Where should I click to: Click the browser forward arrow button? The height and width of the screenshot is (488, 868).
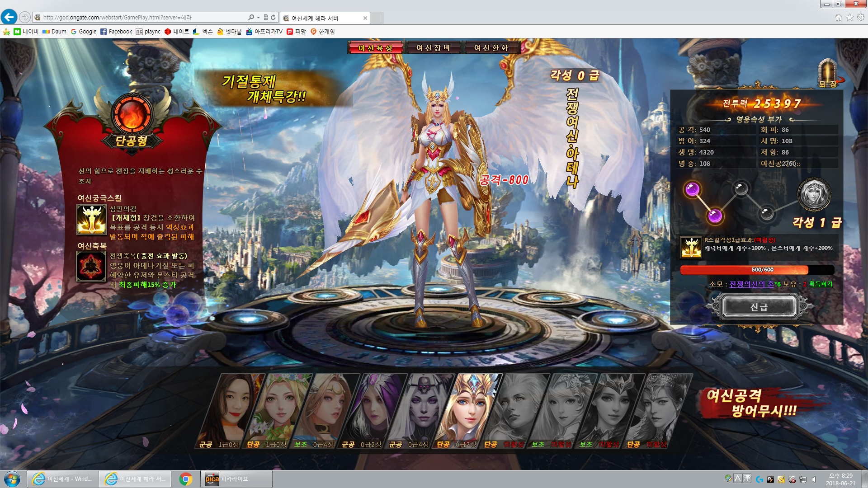(25, 17)
